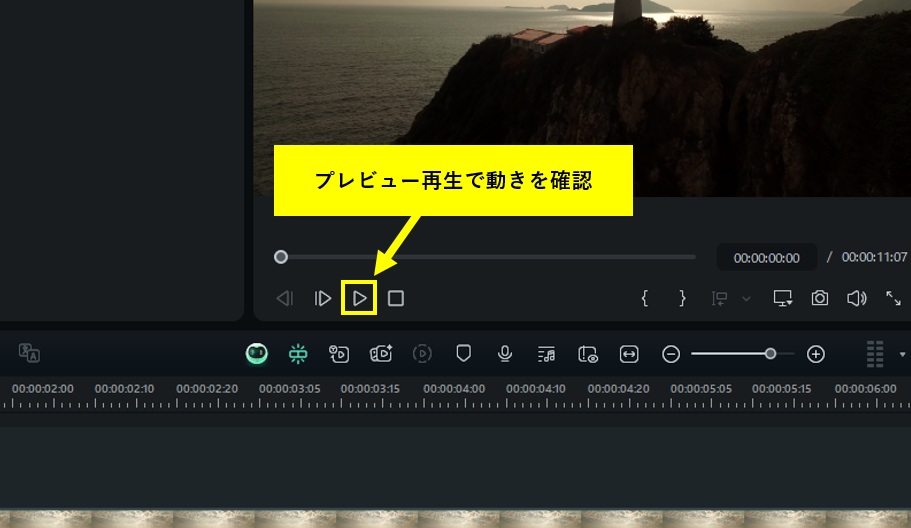Click the play-from-start button
The height and width of the screenshot is (528, 911).
pos(322,299)
